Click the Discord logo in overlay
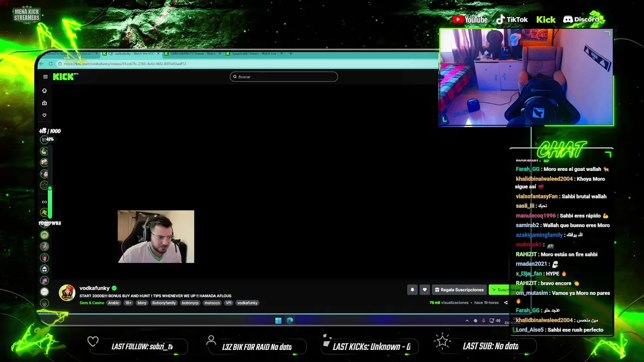The image size is (644, 362). (581, 20)
